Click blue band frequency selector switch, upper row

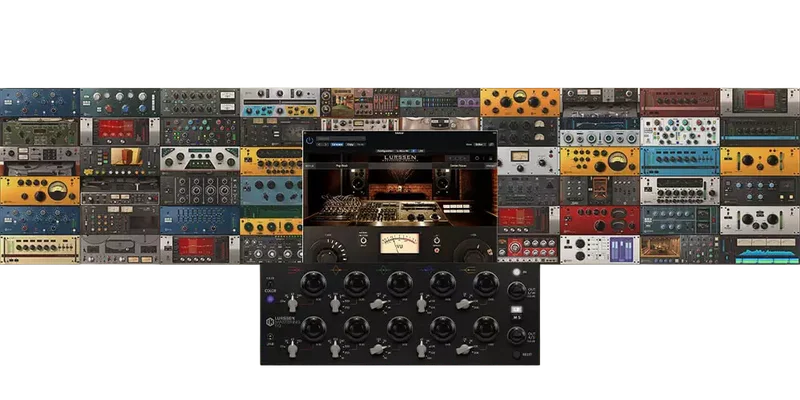pyautogui.click(x=421, y=305)
